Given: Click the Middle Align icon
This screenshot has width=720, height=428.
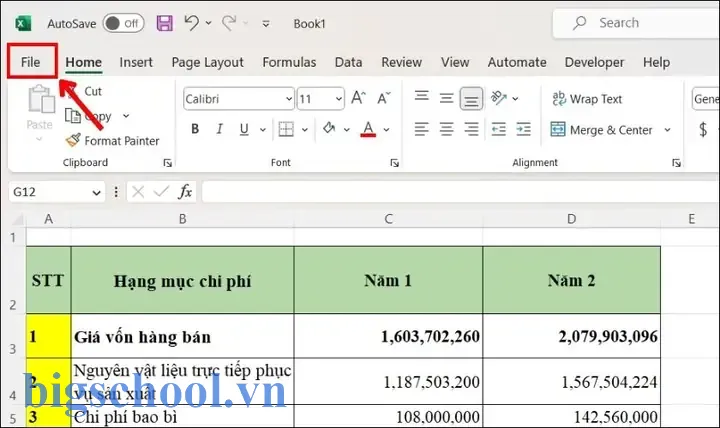Looking at the screenshot, I should [x=446, y=98].
